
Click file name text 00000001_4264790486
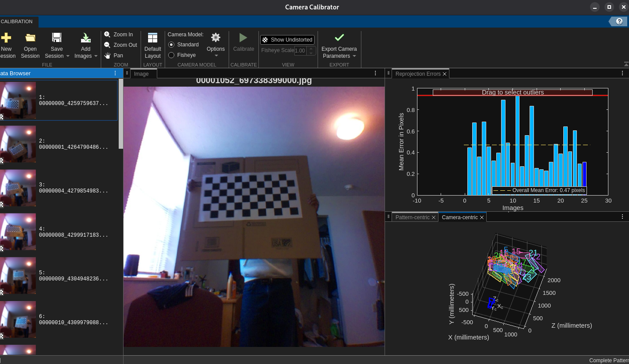point(73,147)
